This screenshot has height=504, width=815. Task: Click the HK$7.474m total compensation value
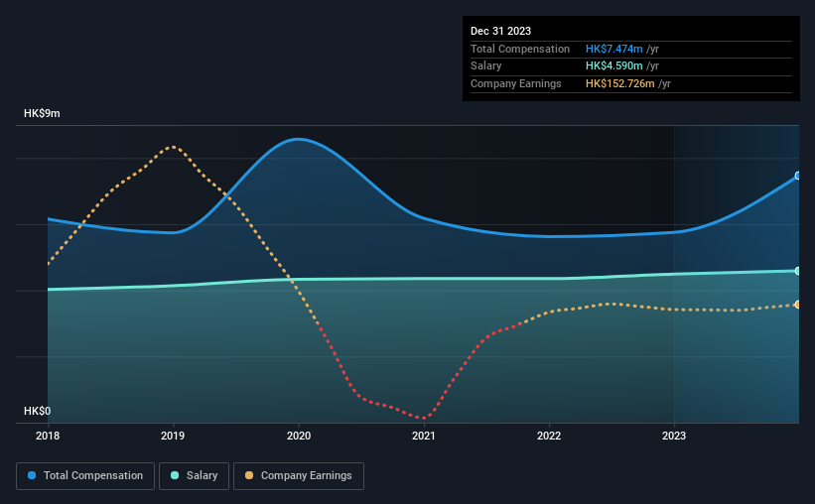click(613, 49)
